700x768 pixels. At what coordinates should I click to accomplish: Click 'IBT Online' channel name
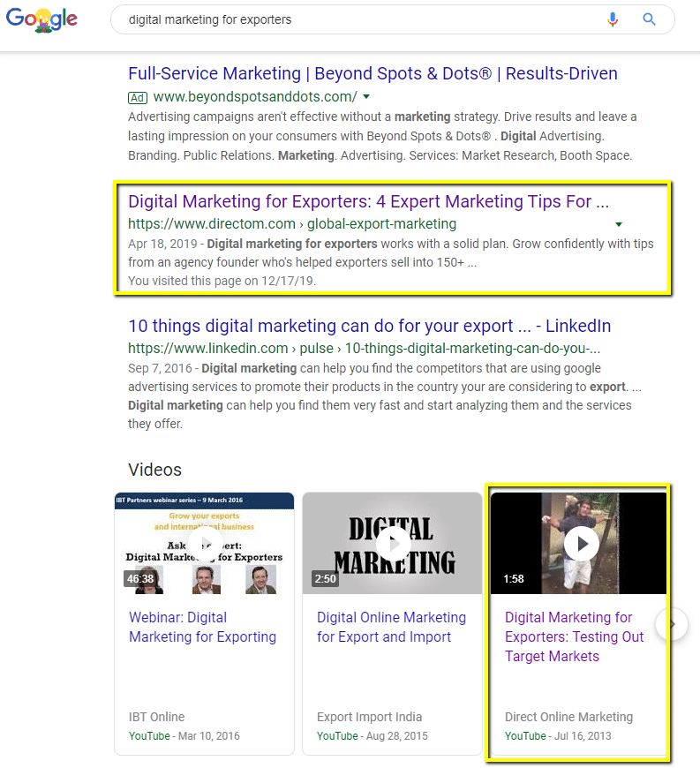(157, 717)
